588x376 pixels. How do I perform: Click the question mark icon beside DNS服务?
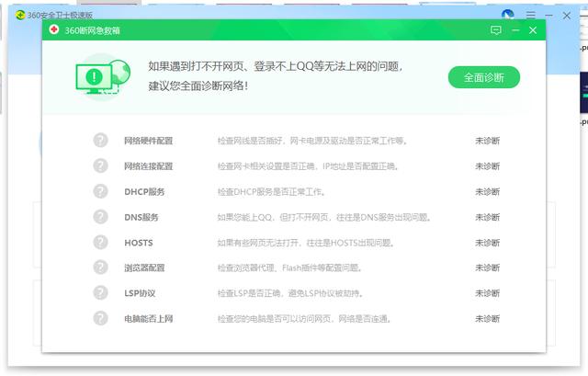pyautogui.click(x=100, y=217)
